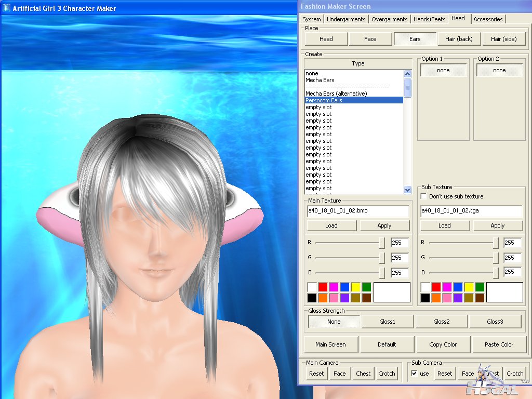Image resolution: width=532 pixels, height=399 pixels.
Task: Click Main Camera Reset button
Action: click(316, 374)
